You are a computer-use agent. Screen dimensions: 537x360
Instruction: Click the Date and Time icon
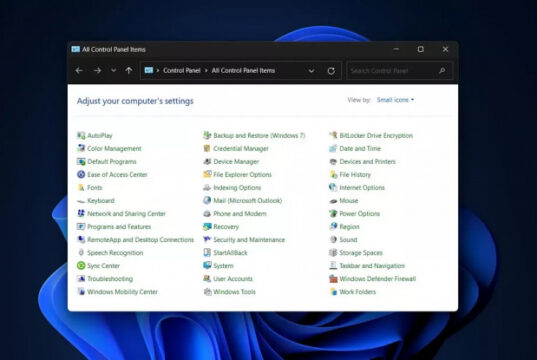[333, 148]
